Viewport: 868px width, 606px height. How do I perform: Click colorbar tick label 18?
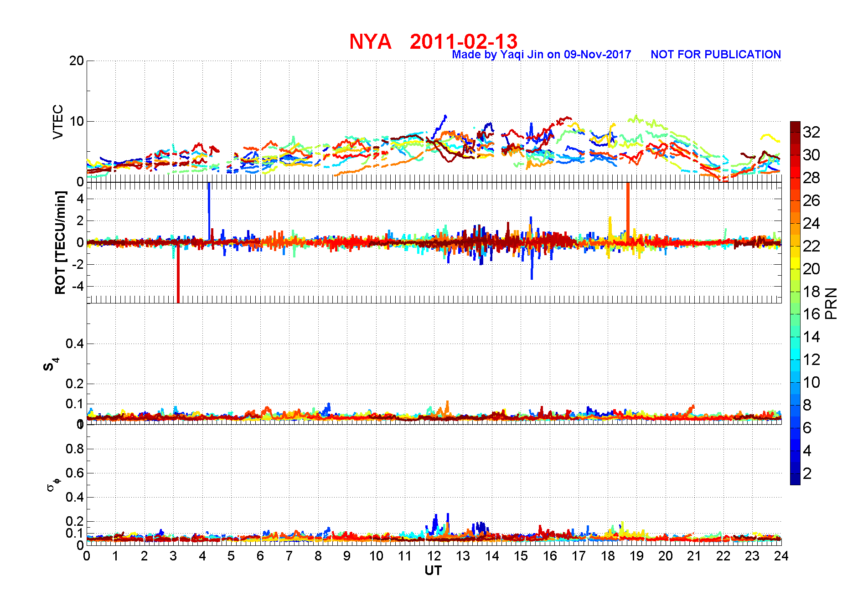(x=811, y=292)
